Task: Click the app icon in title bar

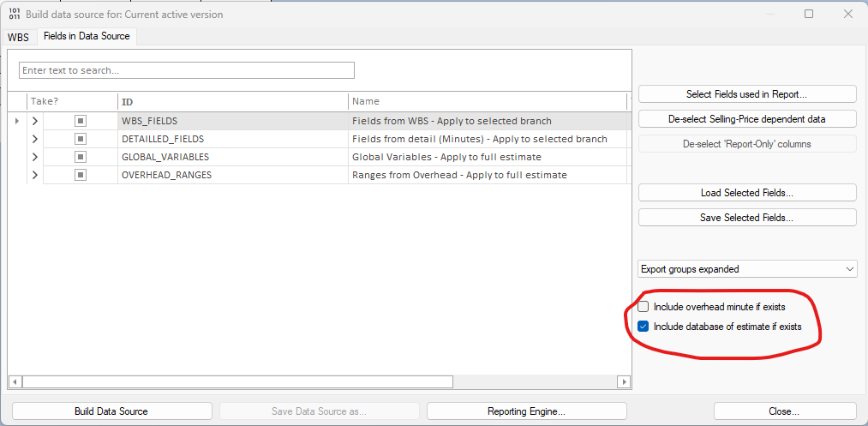Action: pos(15,15)
